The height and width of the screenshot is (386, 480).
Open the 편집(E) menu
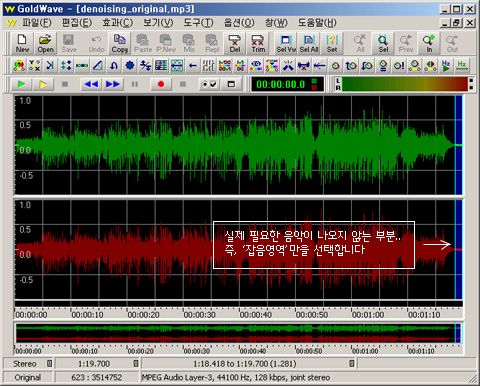click(77, 23)
